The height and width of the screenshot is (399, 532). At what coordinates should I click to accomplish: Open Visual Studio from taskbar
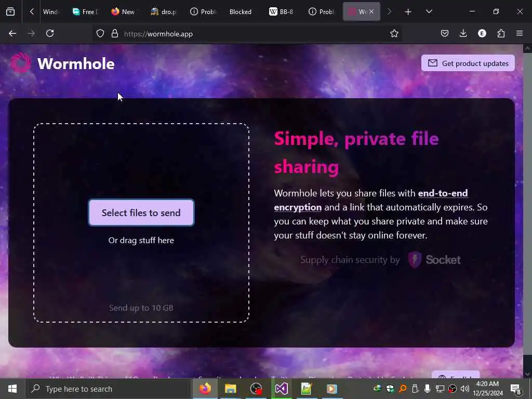(x=281, y=389)
